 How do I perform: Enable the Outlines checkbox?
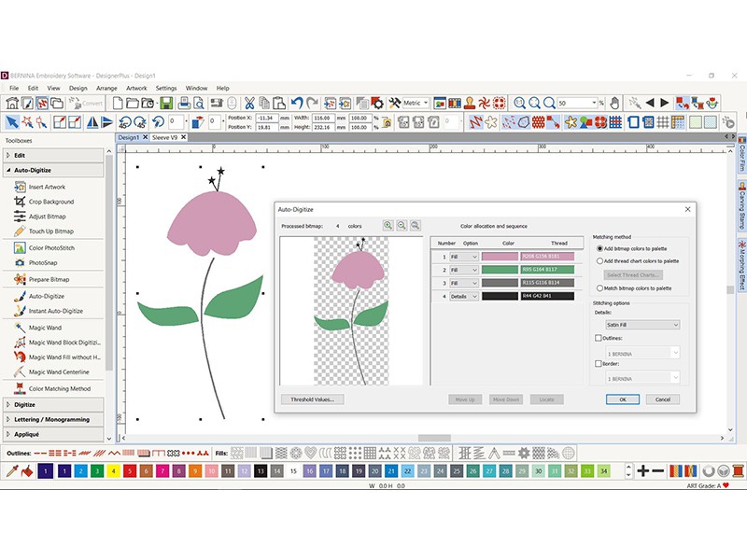599,339
